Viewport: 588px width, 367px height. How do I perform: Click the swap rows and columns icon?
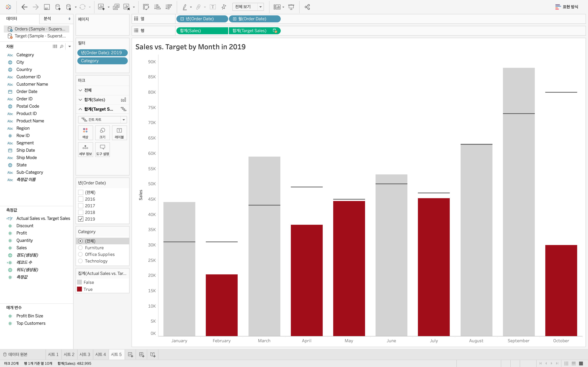146,7
